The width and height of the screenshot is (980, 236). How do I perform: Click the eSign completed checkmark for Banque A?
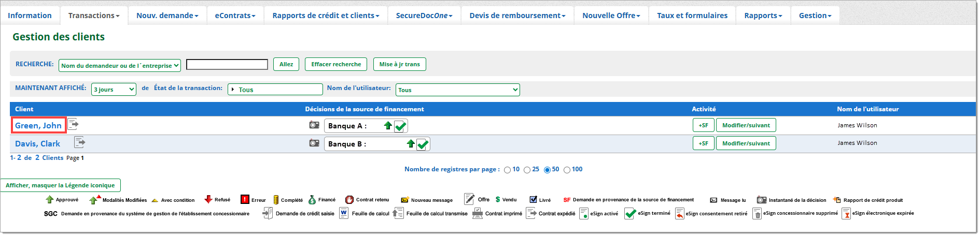pos(400,126)
